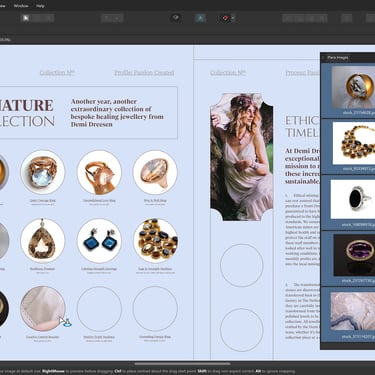Click the 'Another year, another extraordinary collection' paragraph
The height and width of the screenshot is (375, 375).
pos(117,113)
